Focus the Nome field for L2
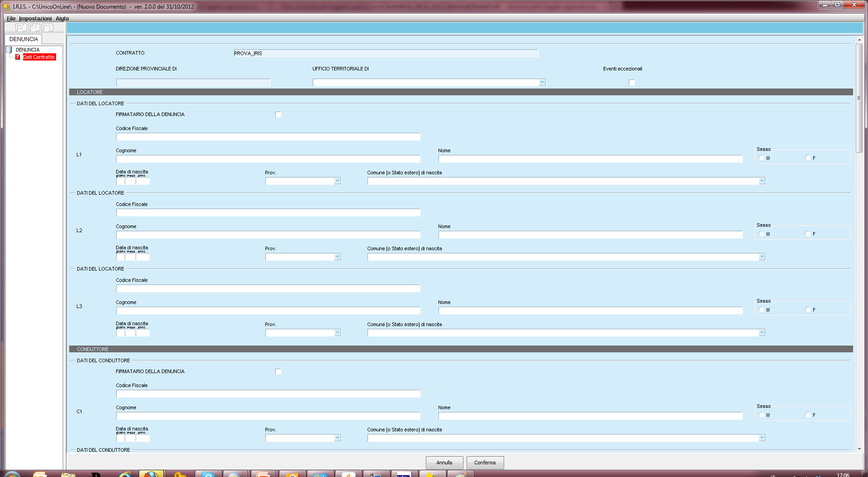868x477 pixels. pos(590,235)
